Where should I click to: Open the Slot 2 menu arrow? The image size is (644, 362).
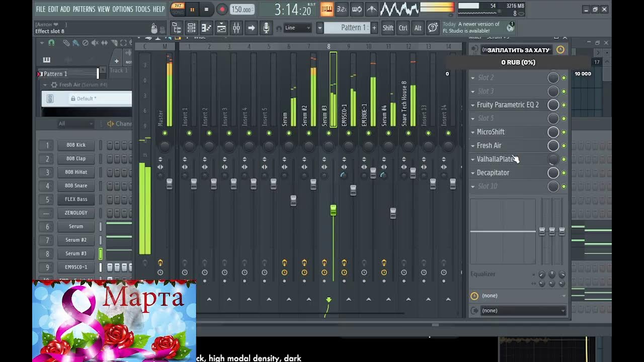472,78
